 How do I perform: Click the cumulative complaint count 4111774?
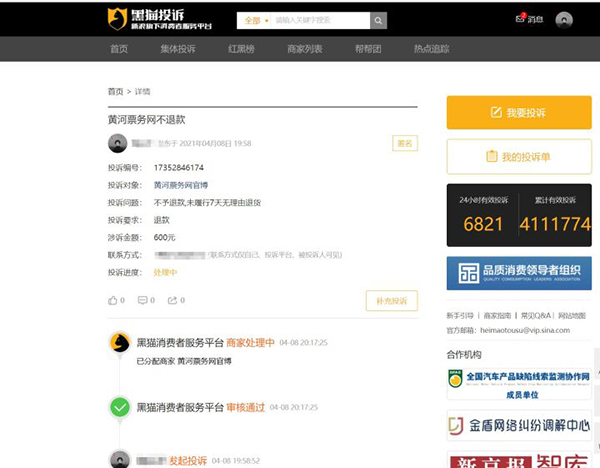click(555, 224)
